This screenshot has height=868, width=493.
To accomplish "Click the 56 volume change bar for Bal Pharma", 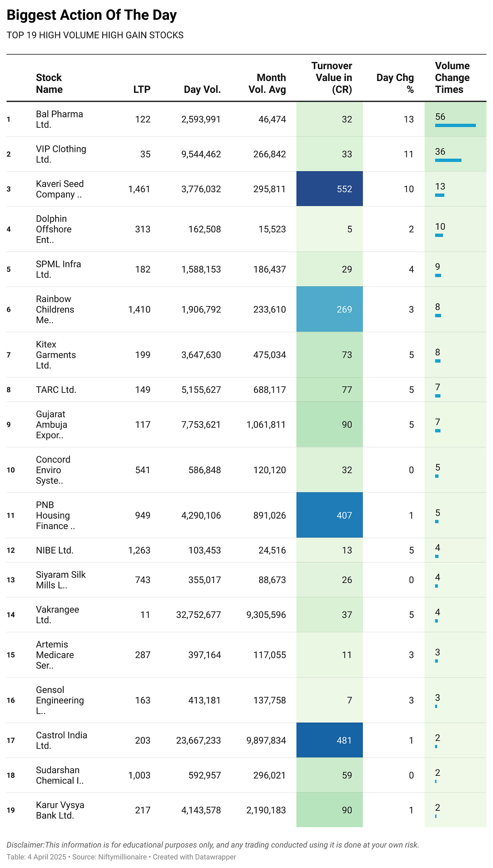I will [x=455, y=125].
